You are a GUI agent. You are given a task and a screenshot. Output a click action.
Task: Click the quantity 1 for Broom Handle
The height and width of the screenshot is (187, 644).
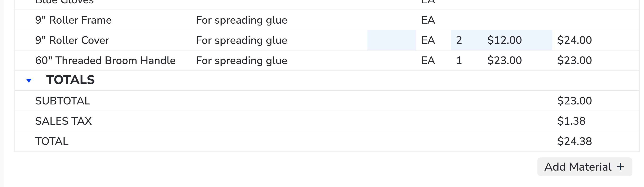click(459, 60)
